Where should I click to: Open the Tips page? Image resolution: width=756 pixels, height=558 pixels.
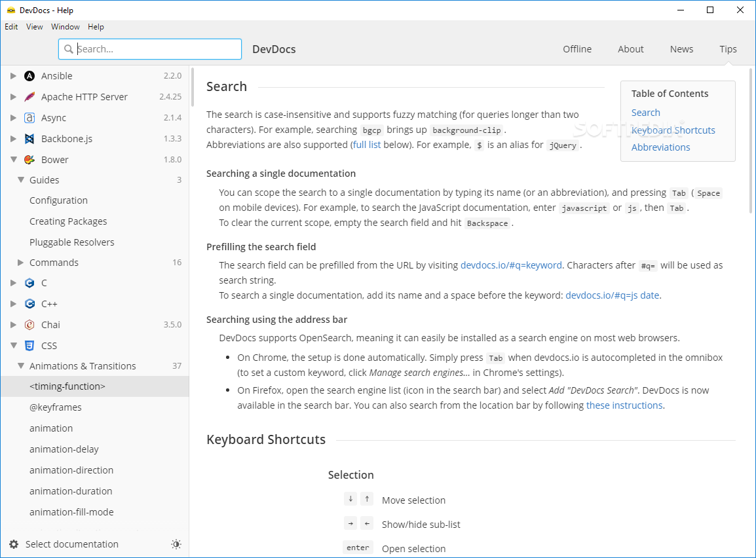[728, 49]
